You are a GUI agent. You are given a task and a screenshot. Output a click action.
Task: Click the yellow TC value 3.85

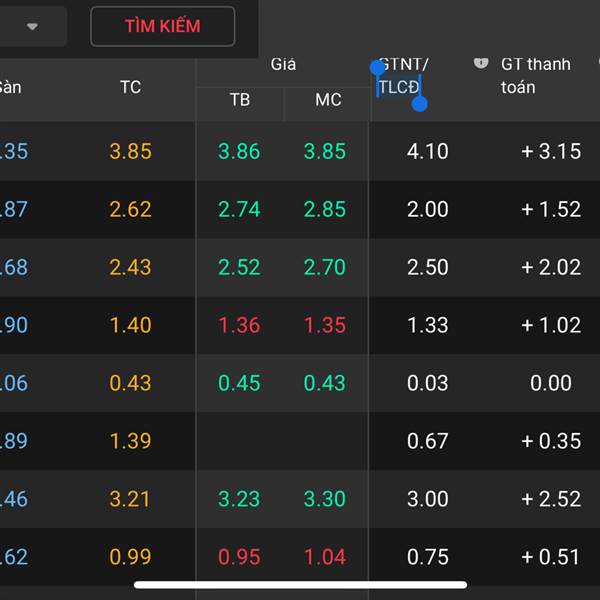point(130,151)
